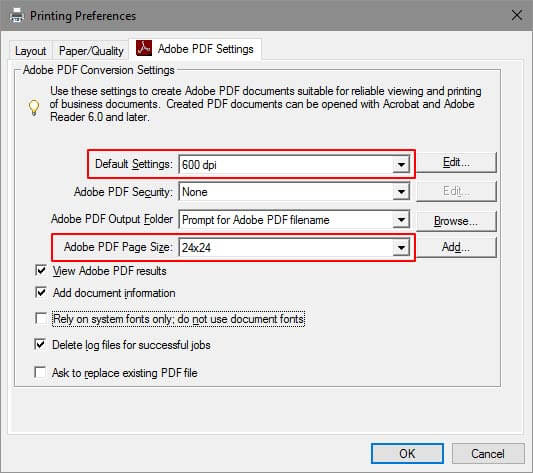This screenshot has width=533, height=473.
Task: Open the Adobe PDF Page Size dropdown
Action: pyautogui.click(x=401, y=247)
